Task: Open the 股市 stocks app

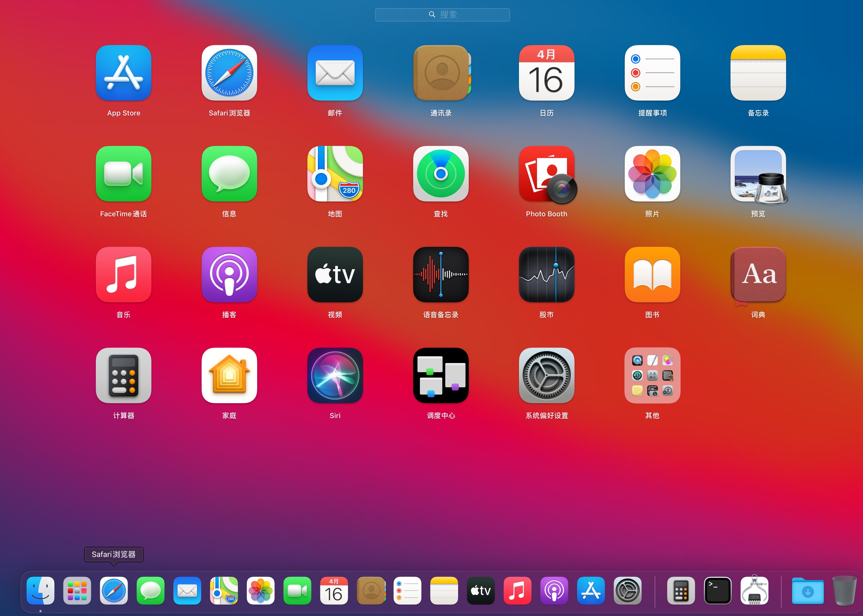Action: pos(546,275)
